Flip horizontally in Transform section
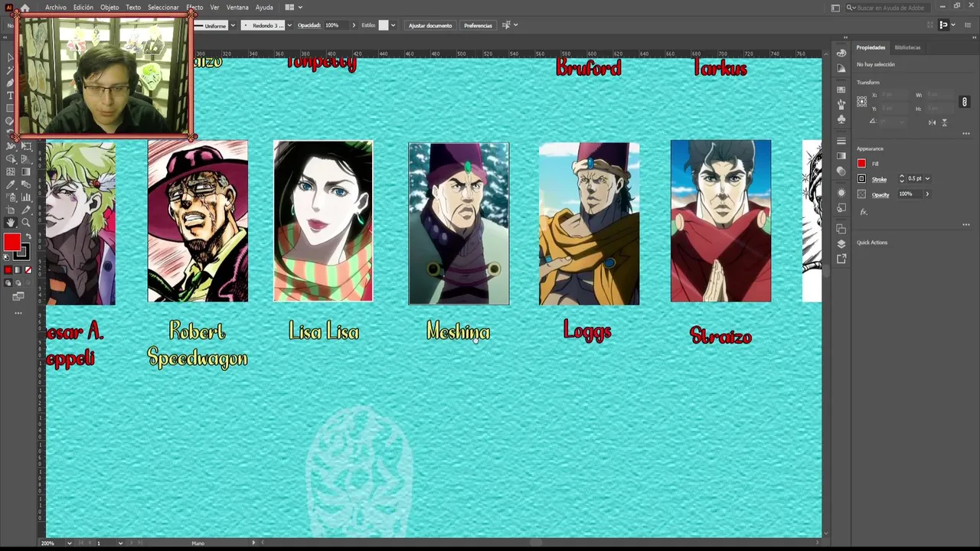The width and height of the screenshot is (980, 551). 932,122
